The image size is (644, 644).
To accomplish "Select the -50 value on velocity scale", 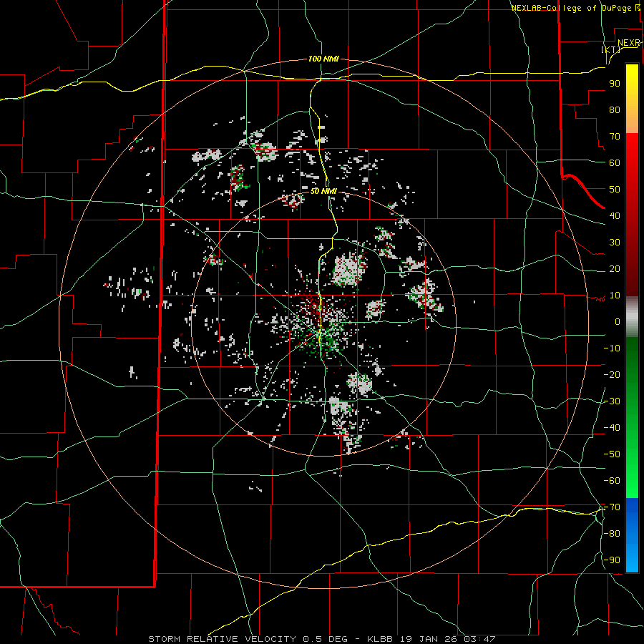I will click(x=612, y=454).
